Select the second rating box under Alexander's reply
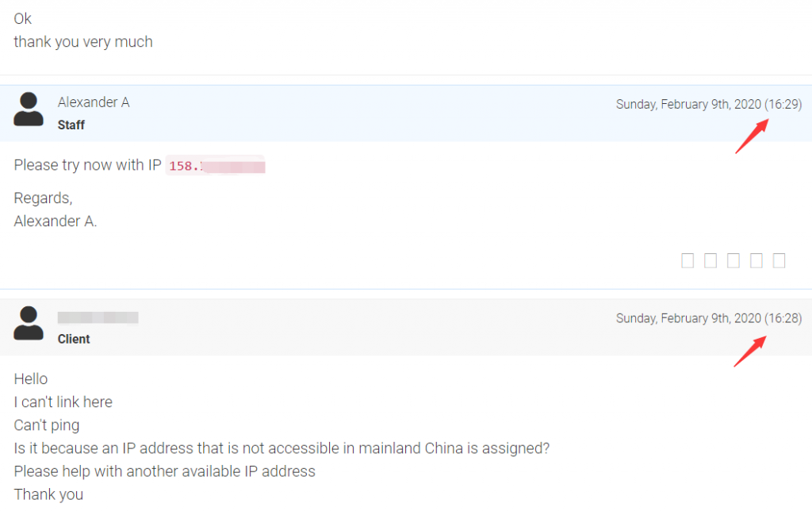Viewport: 812px width, 515px height. pos(710,260)
